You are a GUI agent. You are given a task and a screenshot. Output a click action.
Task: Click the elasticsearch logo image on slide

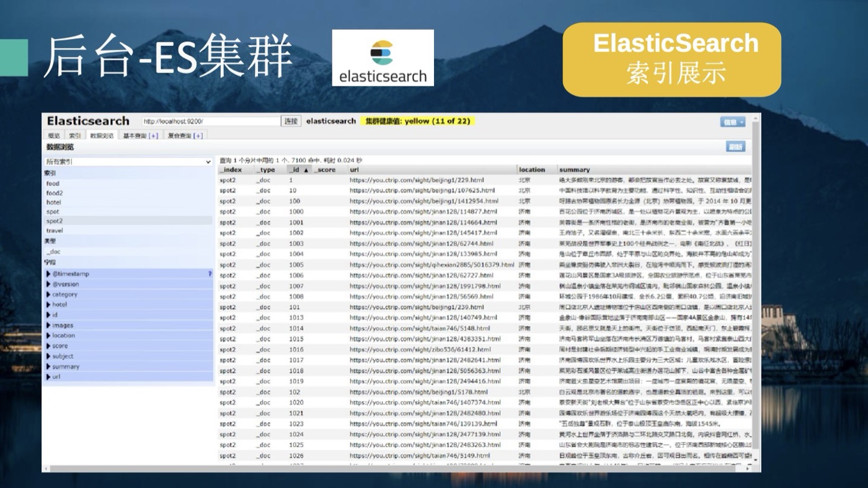click(383, 58)
